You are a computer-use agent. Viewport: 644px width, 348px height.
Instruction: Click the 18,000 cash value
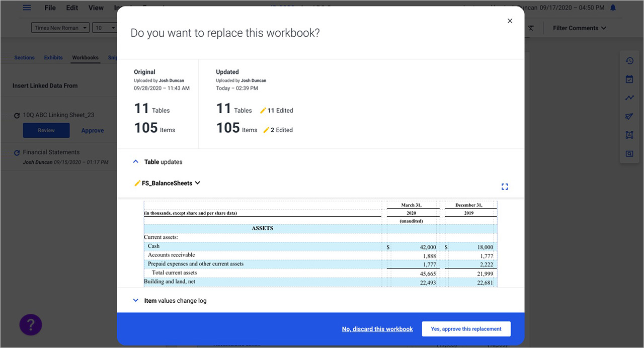485,247
